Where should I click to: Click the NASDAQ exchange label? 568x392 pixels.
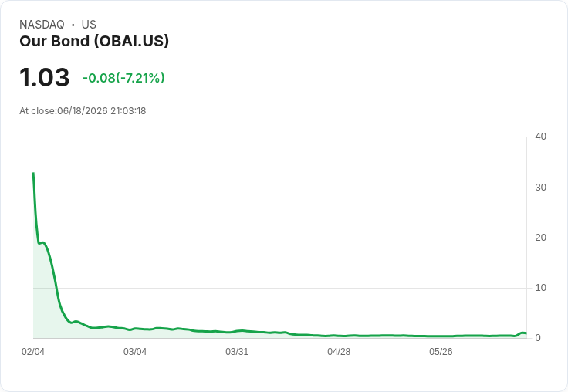pos(42,25)
